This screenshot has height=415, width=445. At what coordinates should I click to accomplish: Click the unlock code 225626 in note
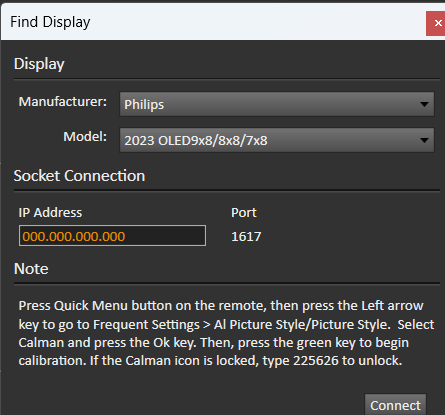[315, 360]
